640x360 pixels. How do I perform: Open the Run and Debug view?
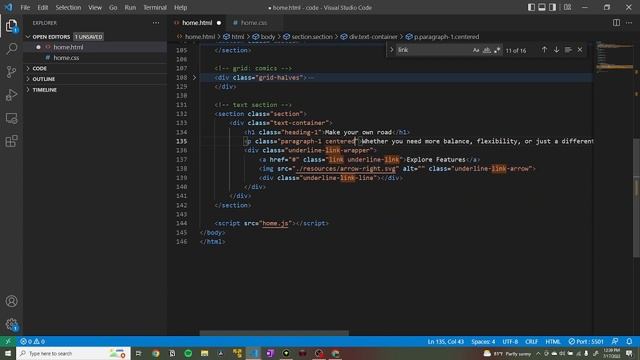(x=11, y=95)
